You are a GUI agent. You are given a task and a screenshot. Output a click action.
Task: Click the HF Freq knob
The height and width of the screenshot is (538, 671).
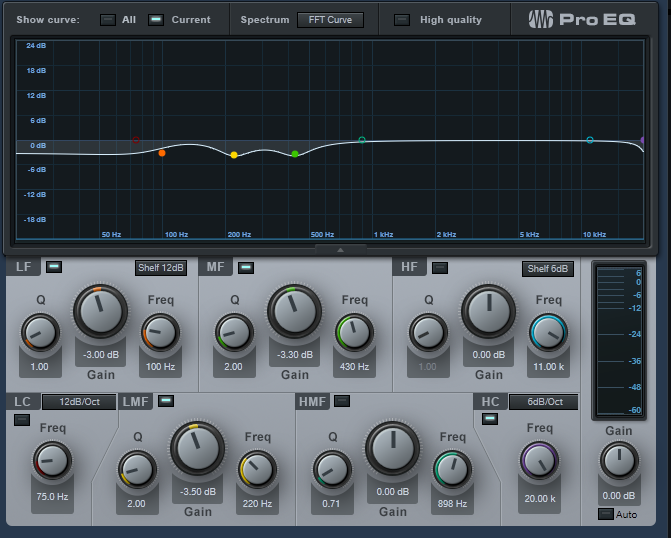[x=548, y=333]
